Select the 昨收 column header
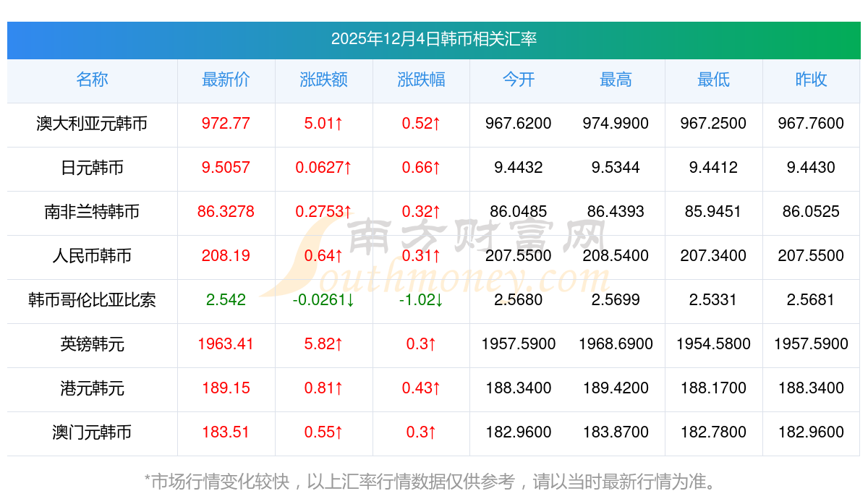868x504 pixels. [811, 80]
